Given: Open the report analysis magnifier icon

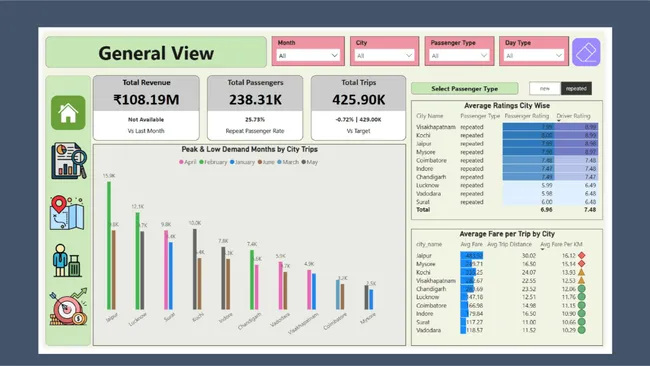Looking at the screenshot, I should (69, 161).
